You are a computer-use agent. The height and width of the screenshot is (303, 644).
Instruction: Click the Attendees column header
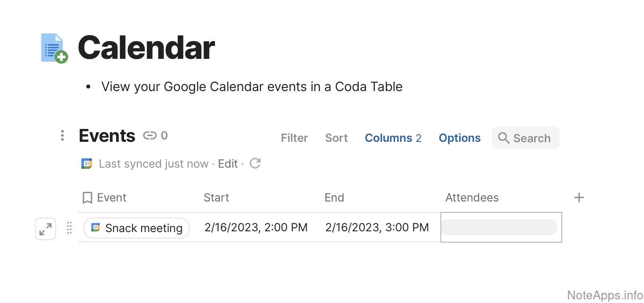click(x=472, y=198)
